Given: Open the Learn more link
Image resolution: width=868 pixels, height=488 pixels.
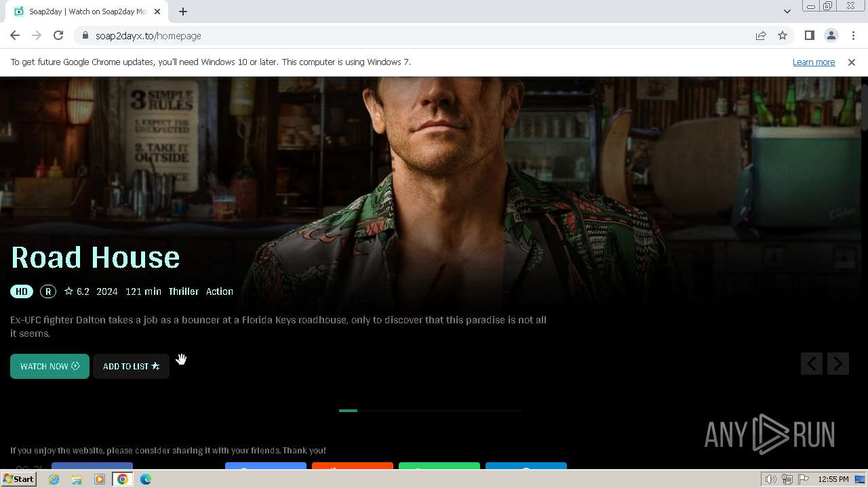Looking at the screenshot, I should coord(814,62).
